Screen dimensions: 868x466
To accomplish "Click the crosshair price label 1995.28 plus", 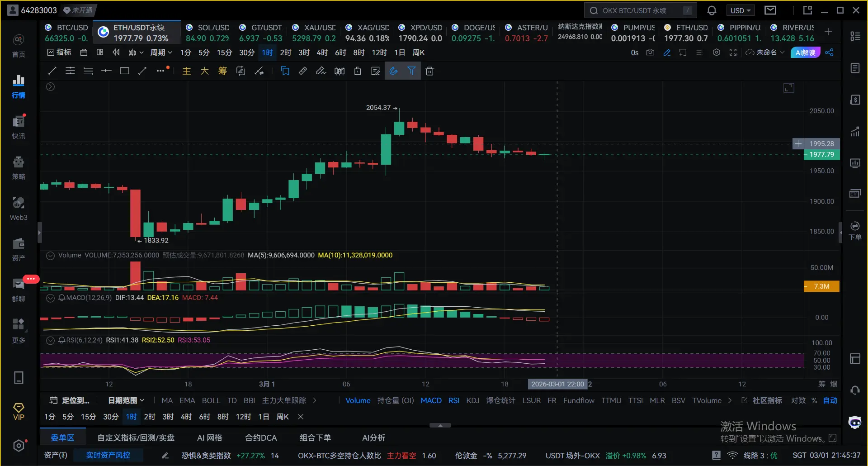I will (x=798, y=144).
